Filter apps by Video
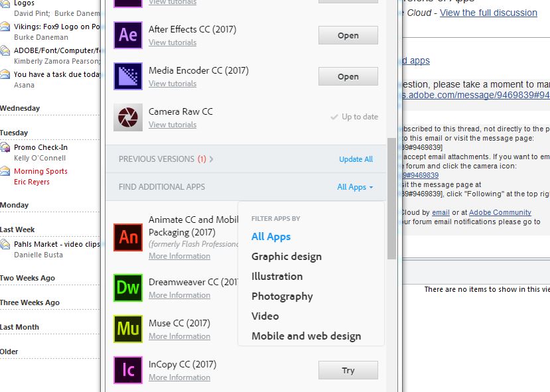 [265, 316]
